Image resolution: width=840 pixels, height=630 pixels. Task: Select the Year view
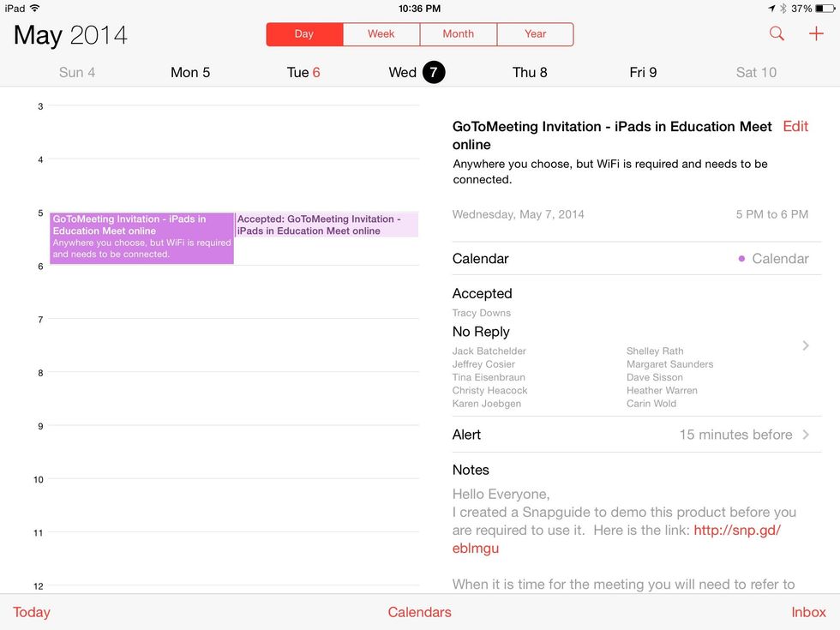[535, 33]
